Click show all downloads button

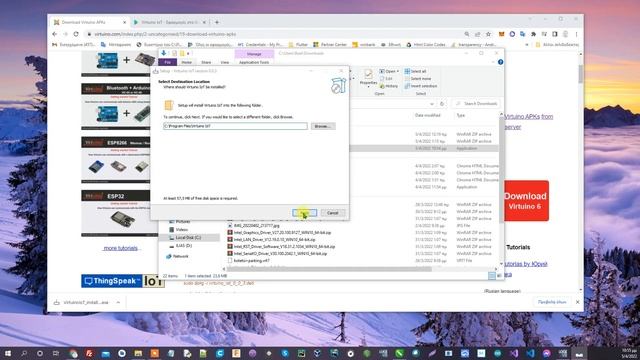click(552, 302)
